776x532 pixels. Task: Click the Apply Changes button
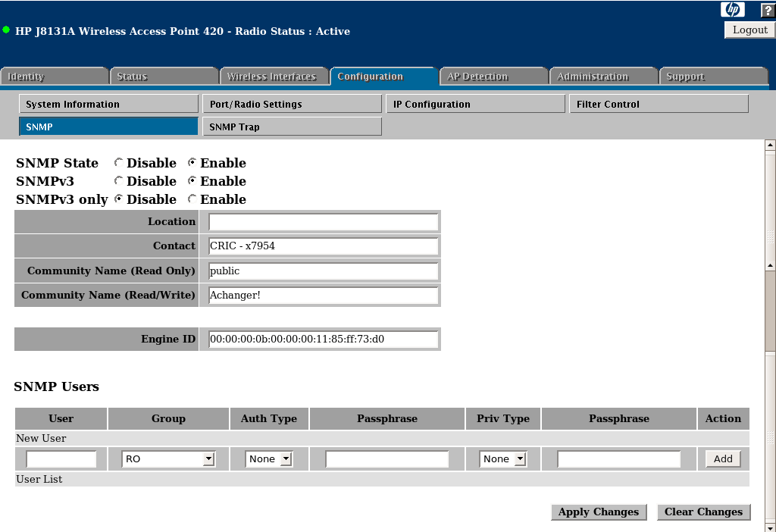point(599,512)
